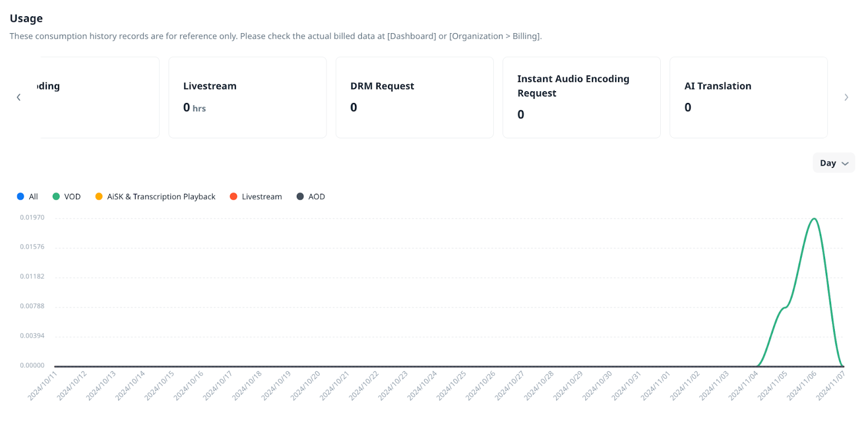The height and width of the screenshot is (426, 868).
Task: Click the green VOD legend dot
Action: 56,196
